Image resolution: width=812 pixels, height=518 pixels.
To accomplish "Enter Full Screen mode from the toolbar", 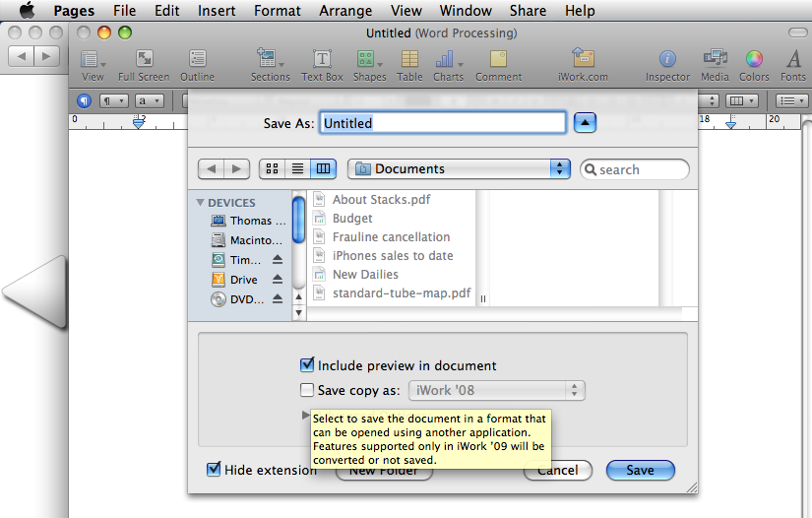I will [144, 66].
